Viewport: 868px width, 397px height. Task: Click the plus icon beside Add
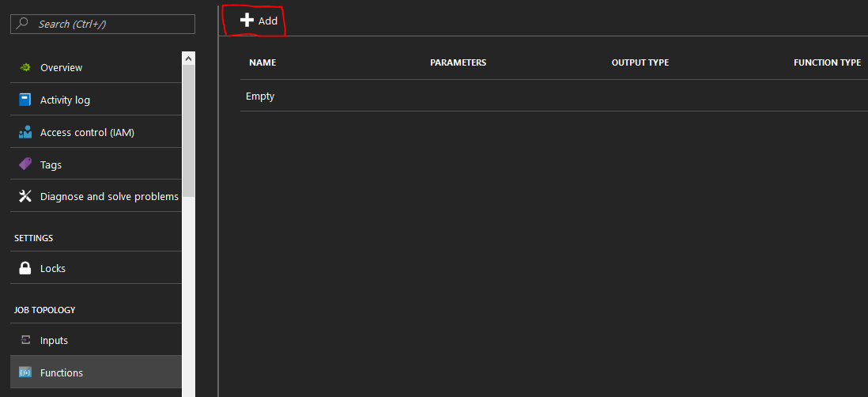(247, 21)
